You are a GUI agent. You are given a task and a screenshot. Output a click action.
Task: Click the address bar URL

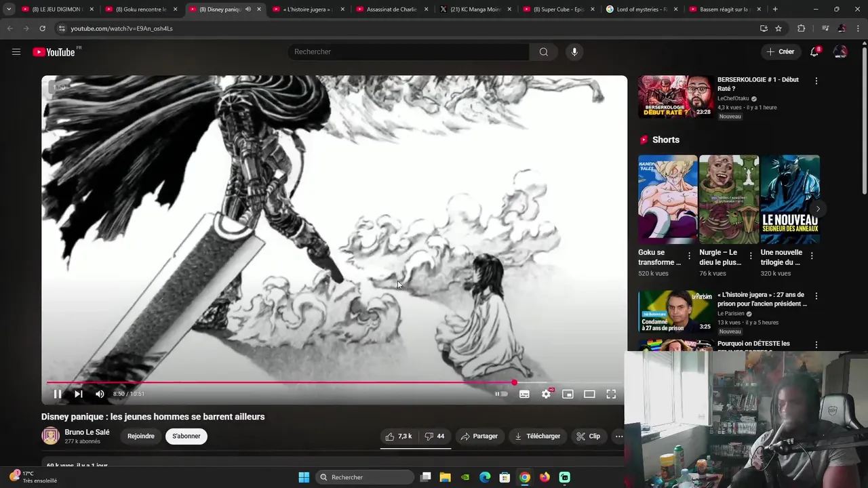121,28
